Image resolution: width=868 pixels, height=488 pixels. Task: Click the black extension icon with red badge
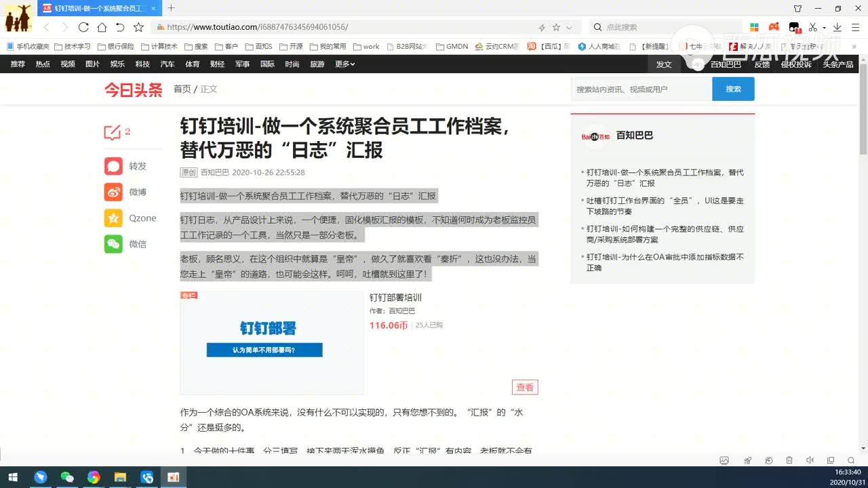pos(794,27)
